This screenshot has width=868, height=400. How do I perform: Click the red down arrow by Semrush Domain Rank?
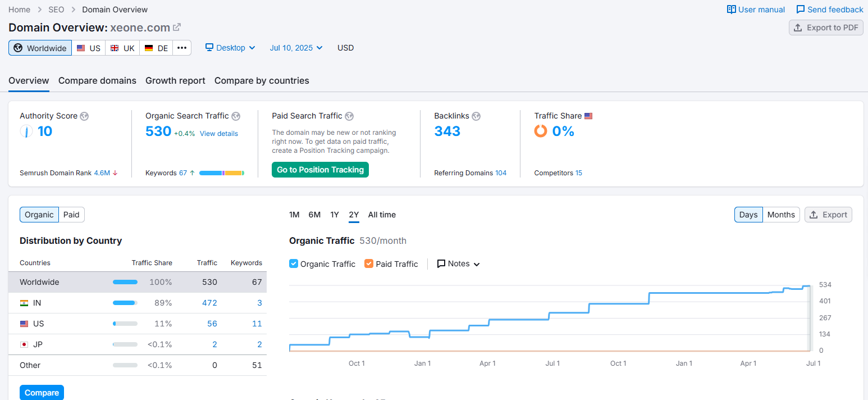(115, 173)
